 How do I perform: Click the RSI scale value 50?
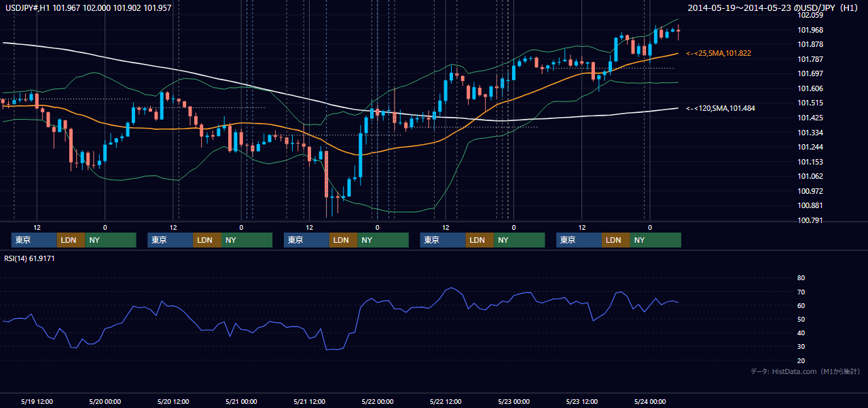pos(801,319)
